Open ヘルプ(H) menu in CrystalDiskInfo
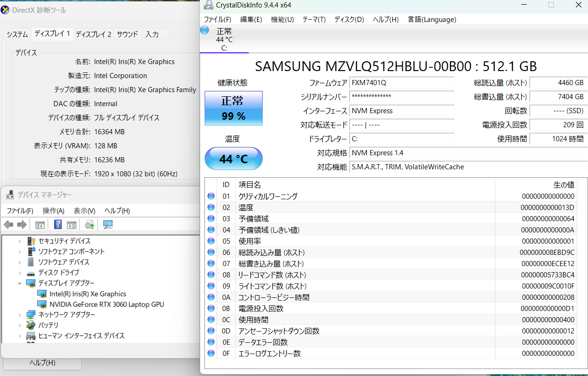Image resolution: width=588 pixels, height=376 pixels. (x=385, y=19)
